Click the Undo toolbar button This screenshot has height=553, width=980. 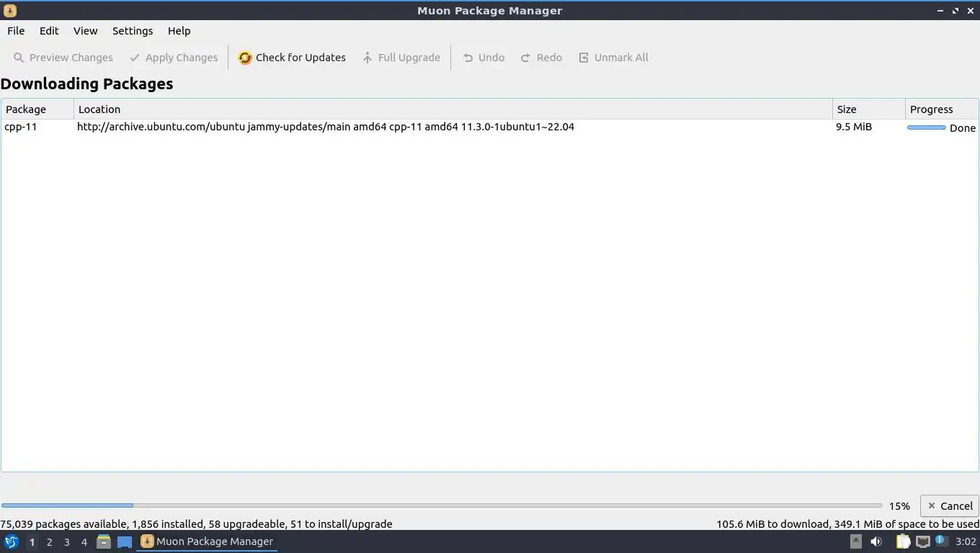pos(484,58)
